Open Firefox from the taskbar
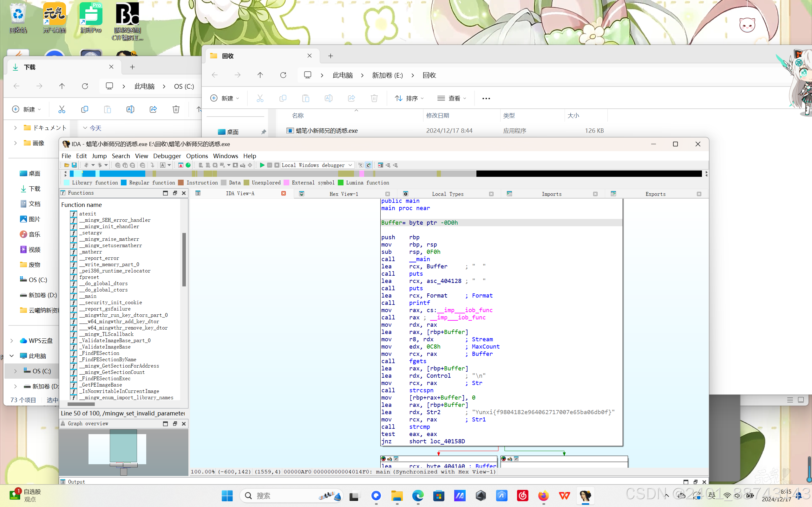Image resolution: width=812 pixels, height=507 pixels. click(x=543, y=496)
